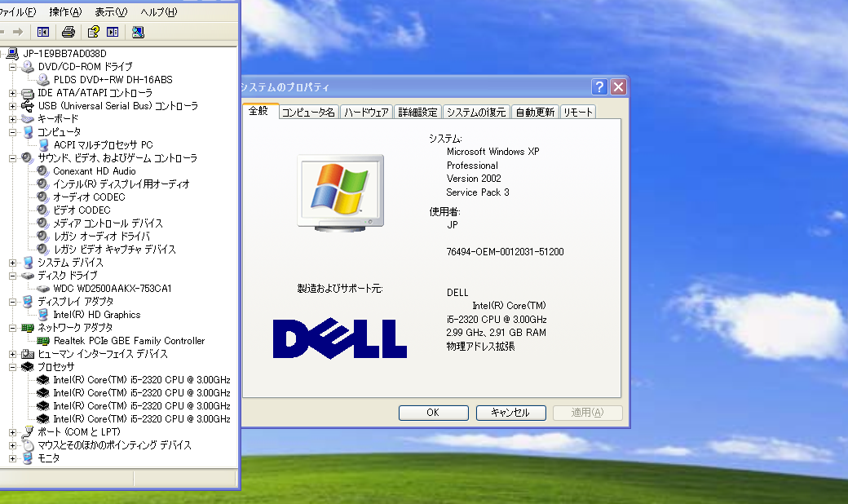Select the Intel(R) HD Graphics adapter icon
This screenshot has width=848, height=504.
[x=43, y=315]
